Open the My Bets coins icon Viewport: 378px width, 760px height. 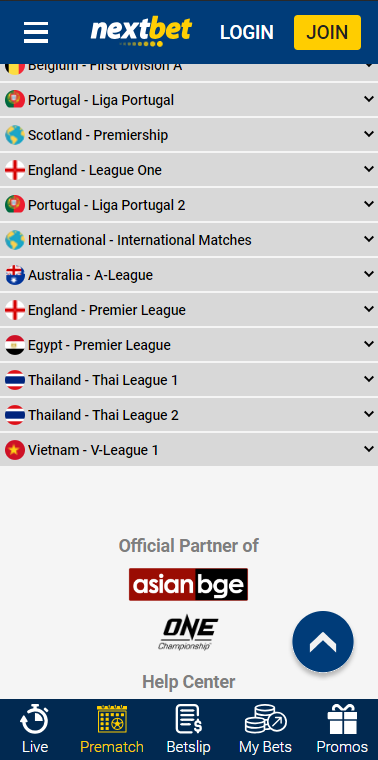click(x=266, y=720)
